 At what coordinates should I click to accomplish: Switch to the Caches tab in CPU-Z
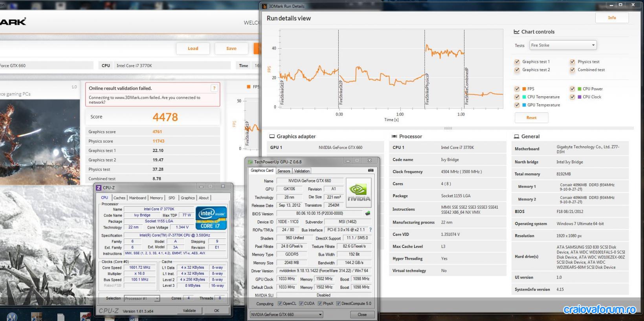[119, 198]
